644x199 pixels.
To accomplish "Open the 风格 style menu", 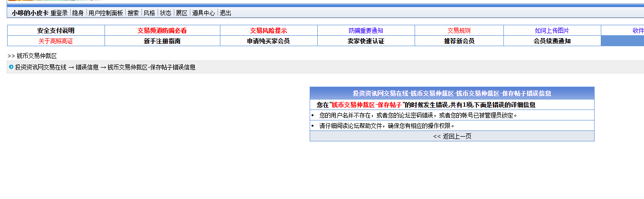I will pos(149,13).
